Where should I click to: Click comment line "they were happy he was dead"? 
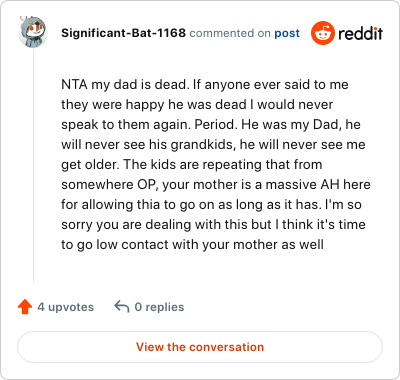tap(154, 105)
